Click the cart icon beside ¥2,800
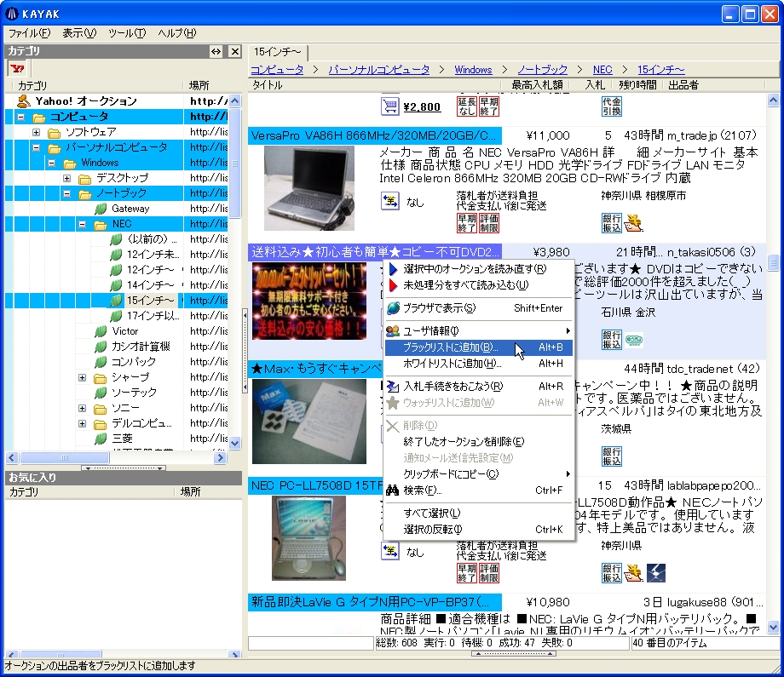Viewport: 784px width, 677px height. pos(390,106)
